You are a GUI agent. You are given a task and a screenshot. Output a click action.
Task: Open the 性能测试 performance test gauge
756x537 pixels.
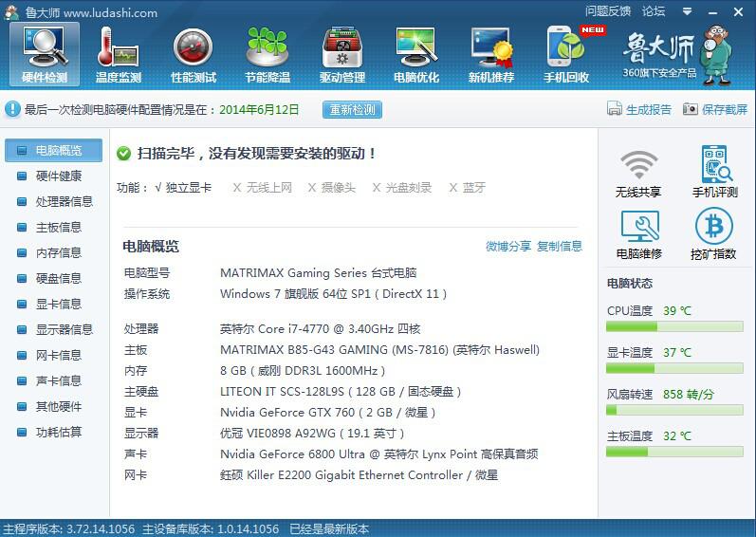coord(194,54)
